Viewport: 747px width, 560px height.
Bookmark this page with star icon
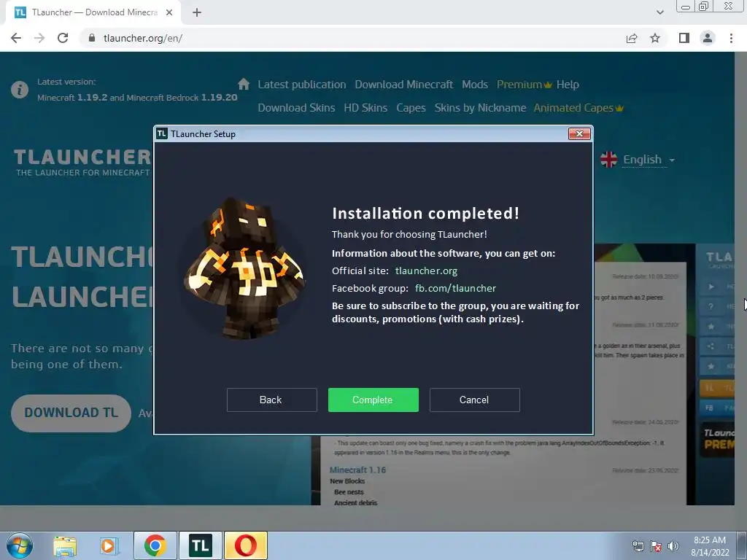click(x=655, y=38)
